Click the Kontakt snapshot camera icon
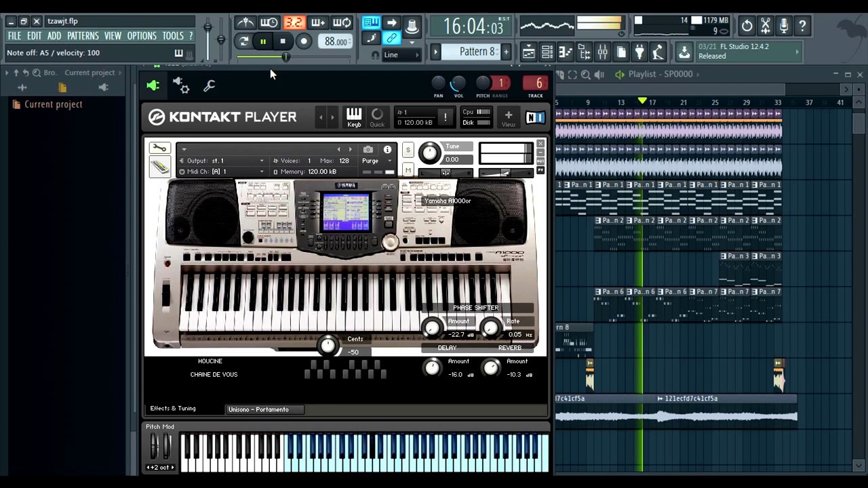Viewport: 868px width, 488px height. pyautogui.click(x=368, y=149)
